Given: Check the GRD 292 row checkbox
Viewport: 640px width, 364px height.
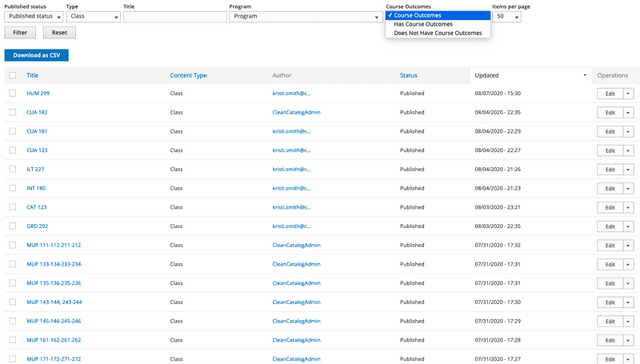Looking at the screenshot, I should [13, 226].
